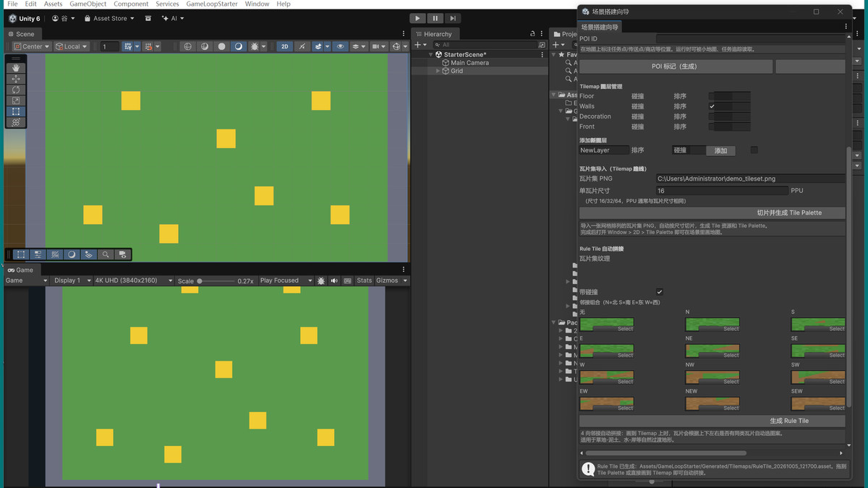868x488 pixels.
Task: Select the Scale tool in Scene
Action: coord(16,100)
